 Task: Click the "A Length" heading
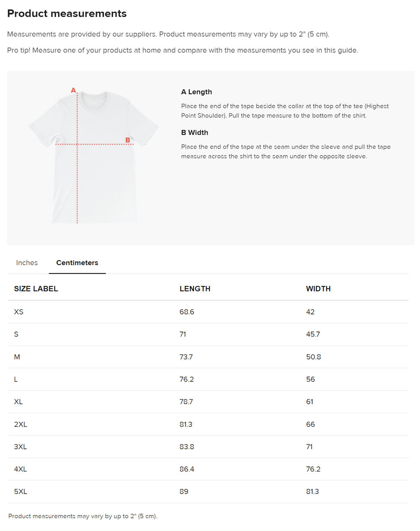coord(197,92)
